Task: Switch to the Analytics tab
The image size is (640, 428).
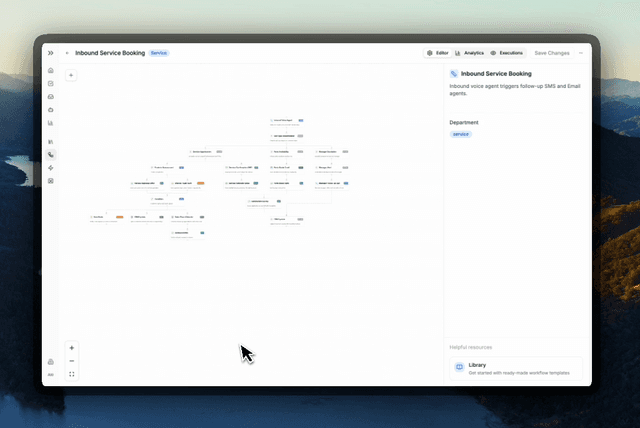Action: pyautogui.click(x=469, y=52)
